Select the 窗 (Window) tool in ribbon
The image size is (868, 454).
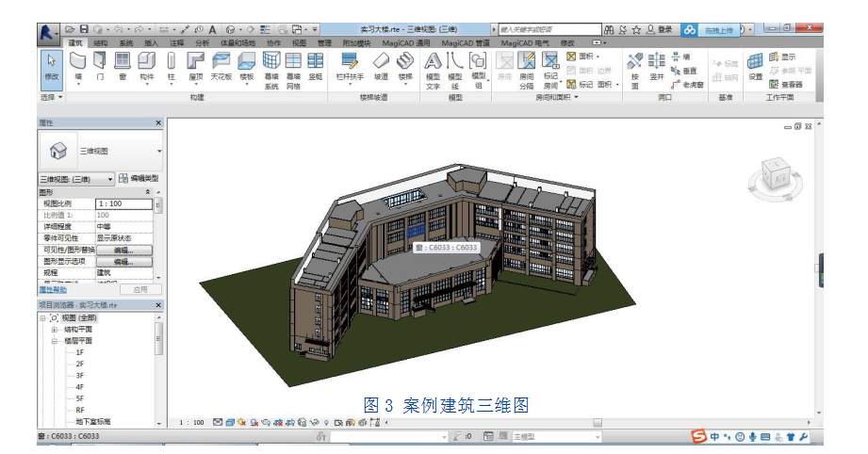point(123,66)
